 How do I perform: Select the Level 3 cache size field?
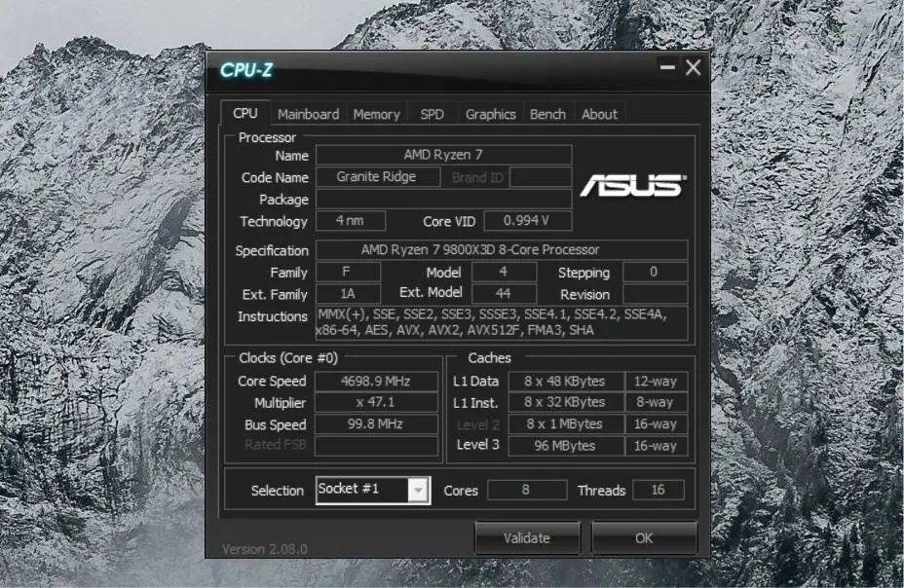[566, 445]
